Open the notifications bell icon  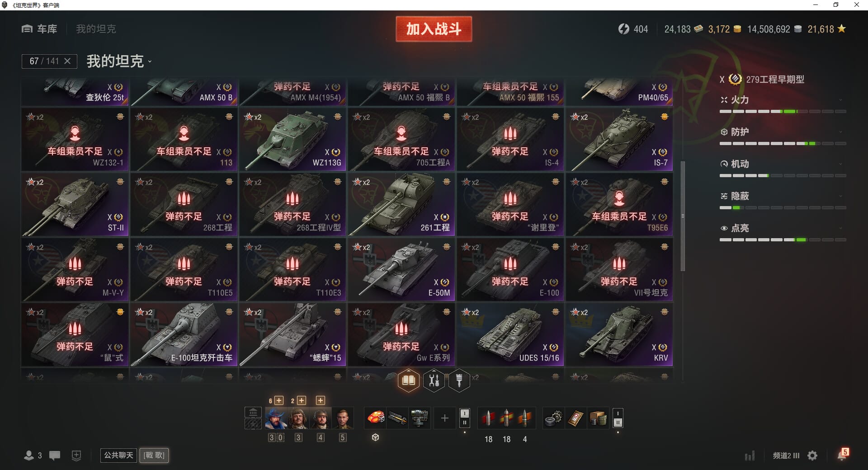point(842,454)
